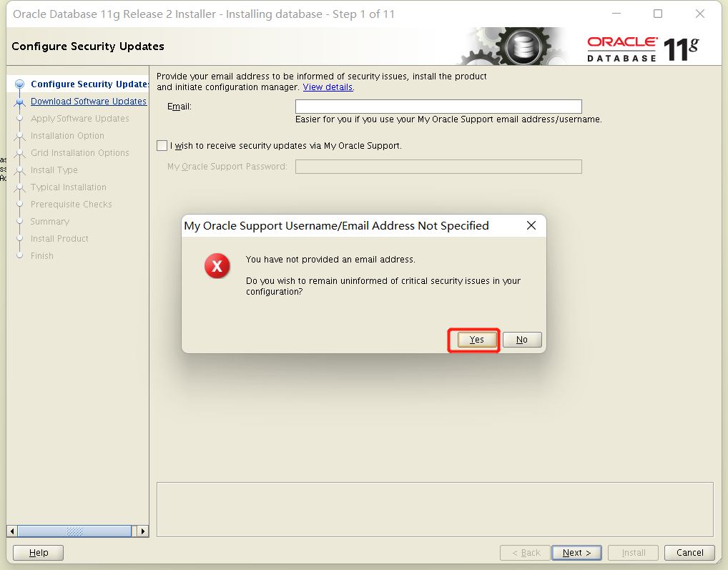This screenshot has width=728, height=570.
Task: Open installer Help
Action: click(x=38, y=553)
